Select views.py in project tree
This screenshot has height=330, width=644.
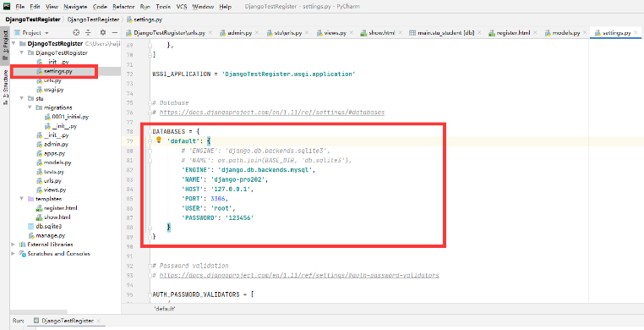pyautogui.click(x=55, y=190)
